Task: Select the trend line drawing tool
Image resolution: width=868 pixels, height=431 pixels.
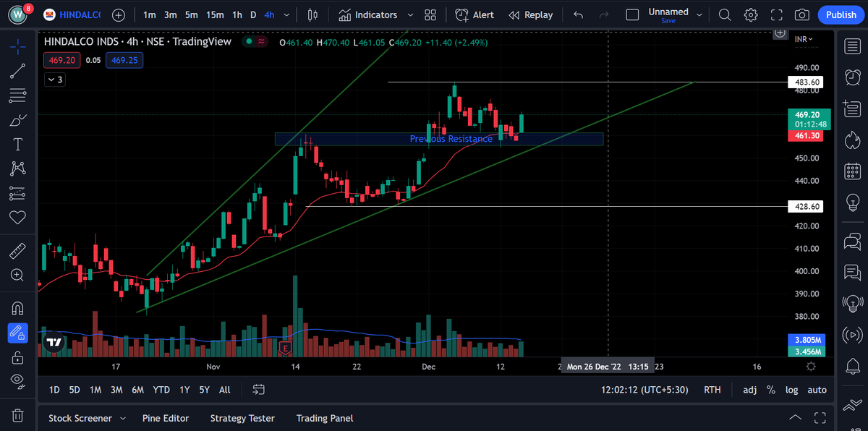Action: coord(18,71)
